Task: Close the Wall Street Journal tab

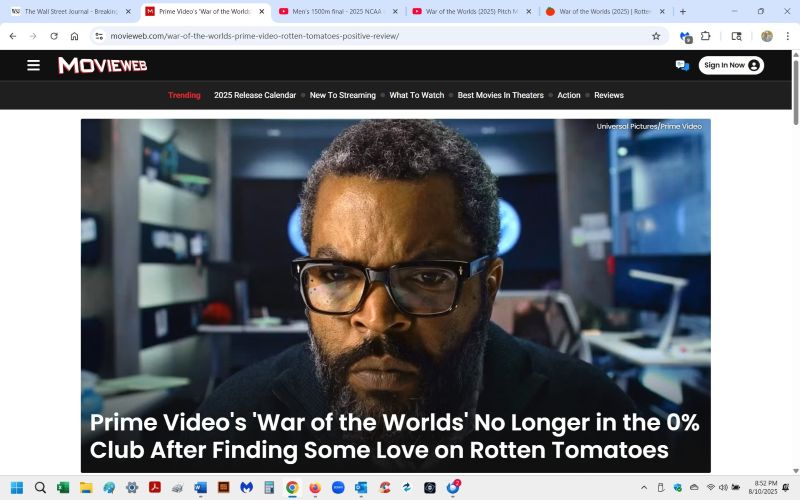Action: pos(128,11)
